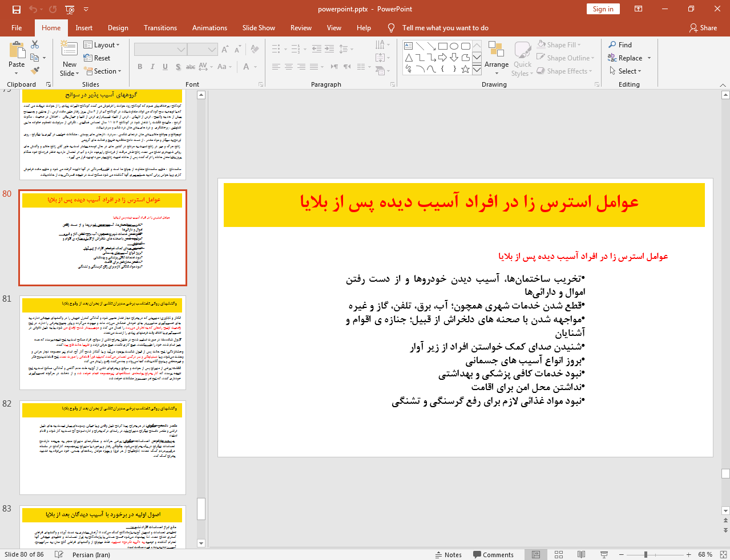Click Zoom In plus button
This screenshot has width=730, height=560.
point(689,555)
